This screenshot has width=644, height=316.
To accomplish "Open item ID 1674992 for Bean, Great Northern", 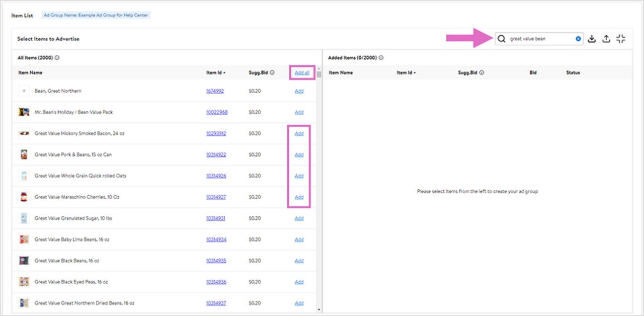I will [x=214, y=91].
